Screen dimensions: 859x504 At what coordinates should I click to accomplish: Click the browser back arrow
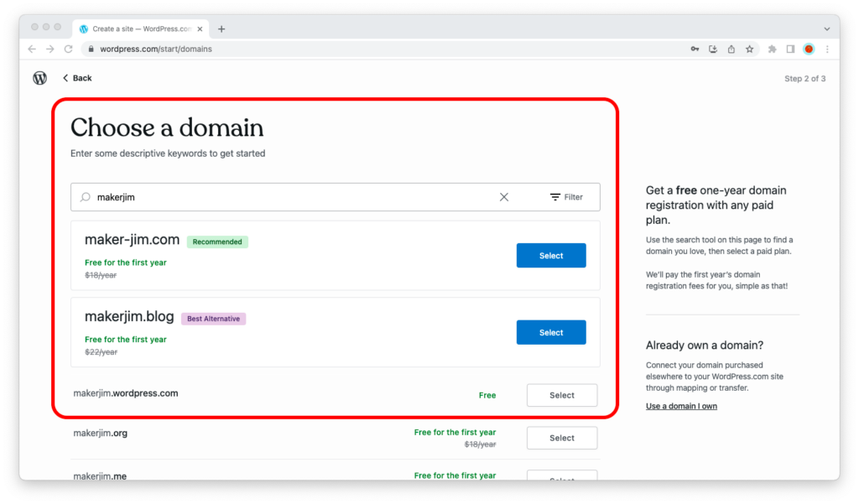pyautogui.click(x=32, y=49)
